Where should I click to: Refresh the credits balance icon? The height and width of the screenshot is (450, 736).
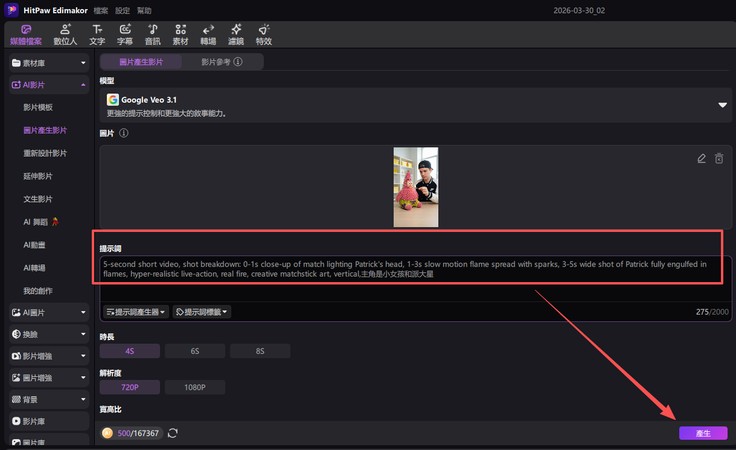pyautogui.click(x=173, y=433)
